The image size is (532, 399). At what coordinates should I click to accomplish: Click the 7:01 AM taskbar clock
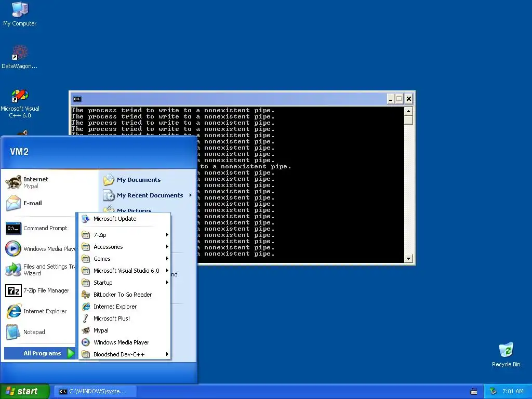(513, 391)
